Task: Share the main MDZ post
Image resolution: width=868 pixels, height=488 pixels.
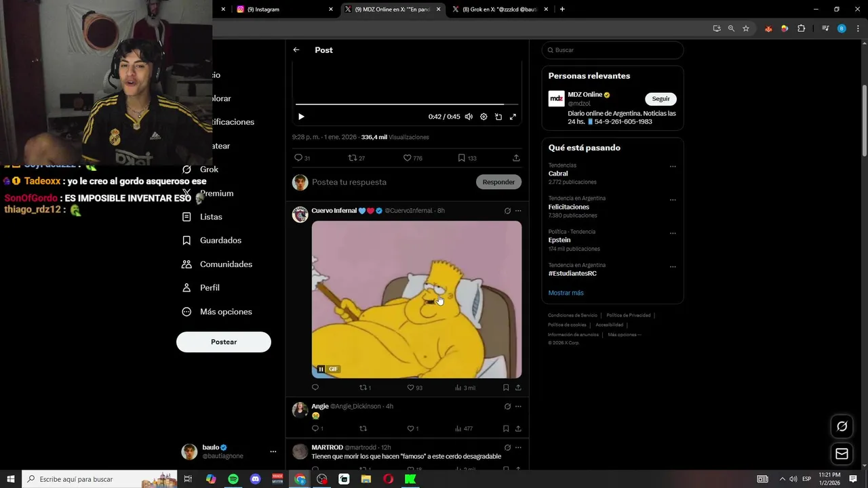Action: tap(516, 158)
